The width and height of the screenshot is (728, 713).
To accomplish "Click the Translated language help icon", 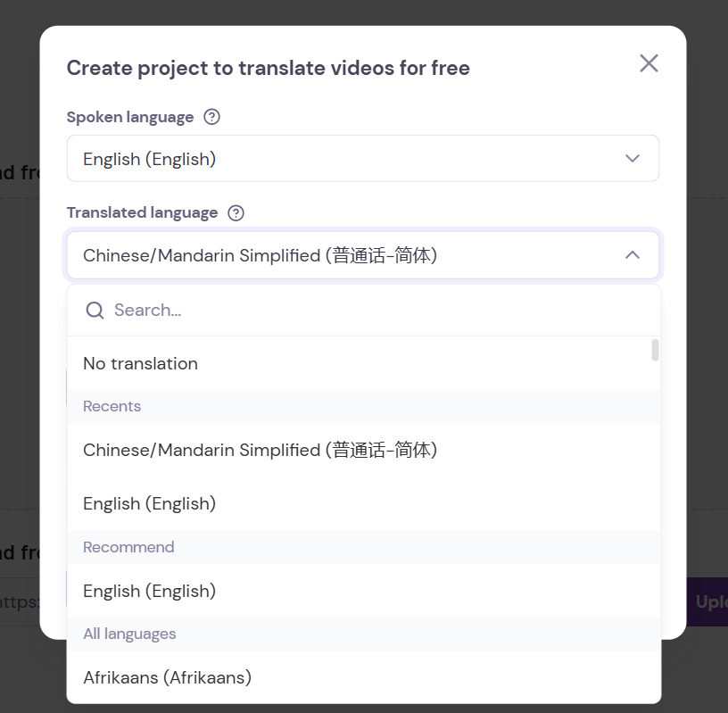I will (236, 212).
